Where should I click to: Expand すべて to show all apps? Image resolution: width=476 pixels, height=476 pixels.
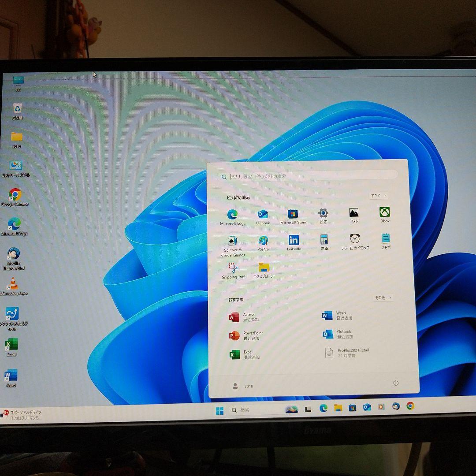point(378,195)
